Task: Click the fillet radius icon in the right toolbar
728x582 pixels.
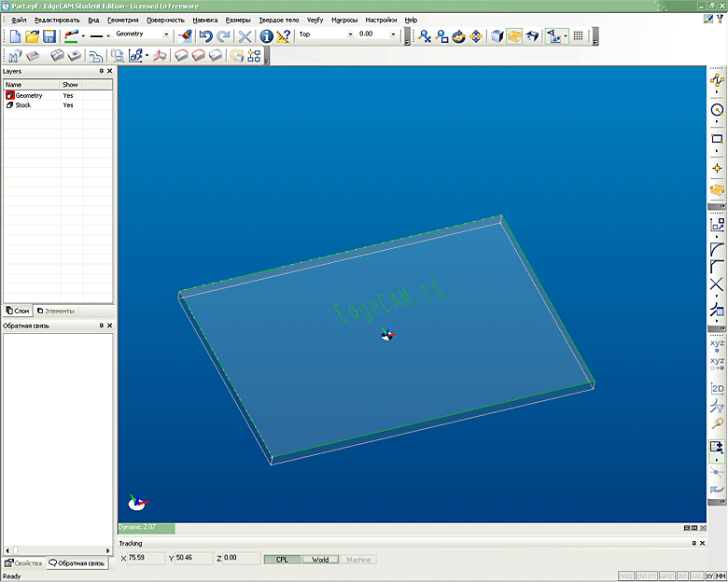Action: coord(717,249)
